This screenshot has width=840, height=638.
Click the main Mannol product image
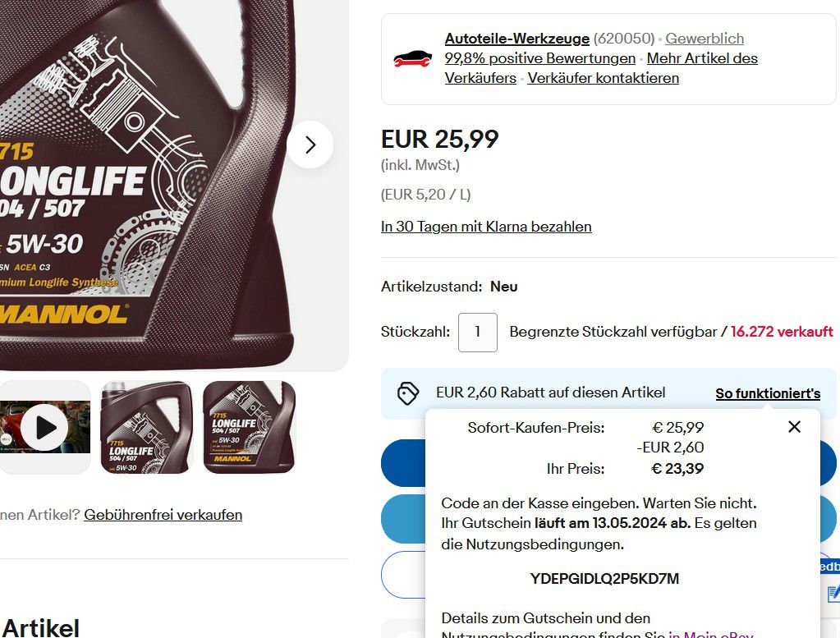[161, 182]
